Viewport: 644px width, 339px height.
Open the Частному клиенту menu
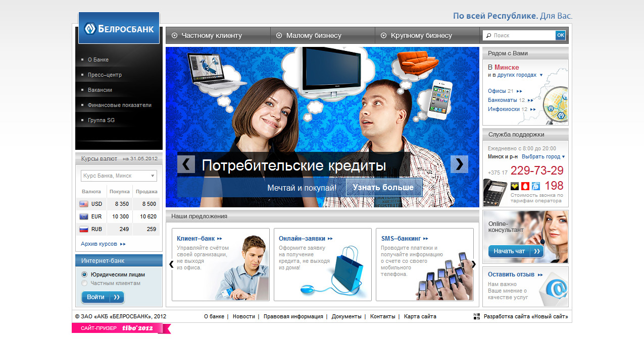[x=211, y=35]
